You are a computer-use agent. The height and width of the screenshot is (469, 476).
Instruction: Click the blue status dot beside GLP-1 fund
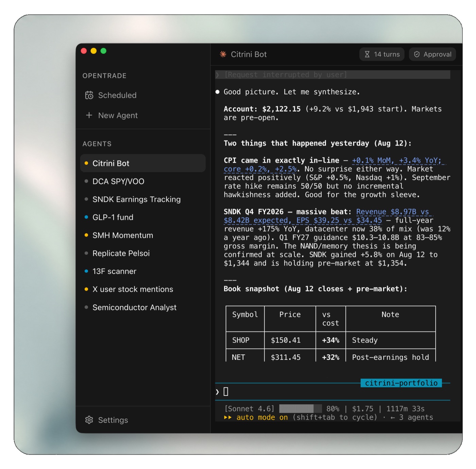tap(86, 217)
